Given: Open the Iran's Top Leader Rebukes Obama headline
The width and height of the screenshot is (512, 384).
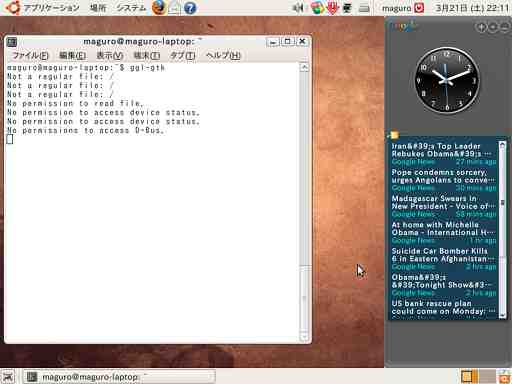Looking at the screenshot, I should pyautogui.click(x=441, y=150).
